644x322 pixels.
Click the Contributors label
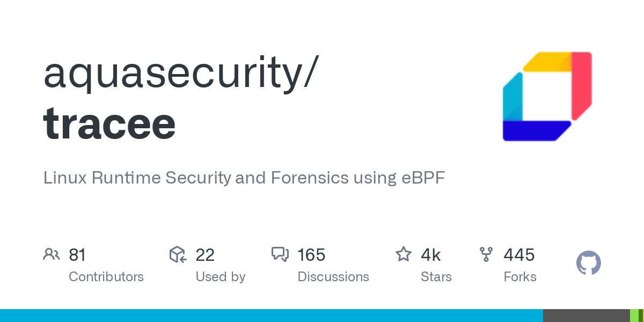[x=106, y=277]
